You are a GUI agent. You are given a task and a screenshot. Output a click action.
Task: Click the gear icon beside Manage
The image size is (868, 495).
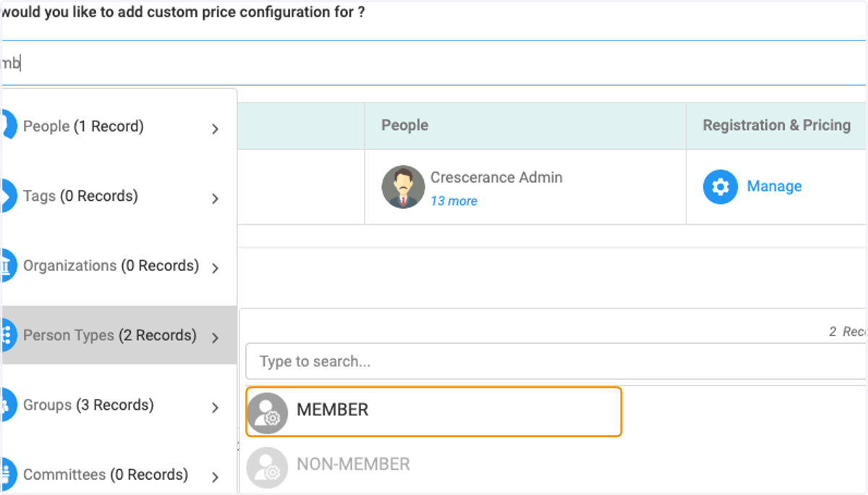click(x=720, y=187)
